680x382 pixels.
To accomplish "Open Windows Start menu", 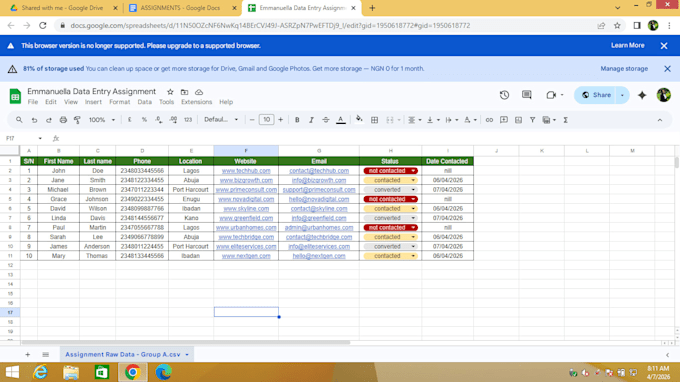I will (13, 372).
